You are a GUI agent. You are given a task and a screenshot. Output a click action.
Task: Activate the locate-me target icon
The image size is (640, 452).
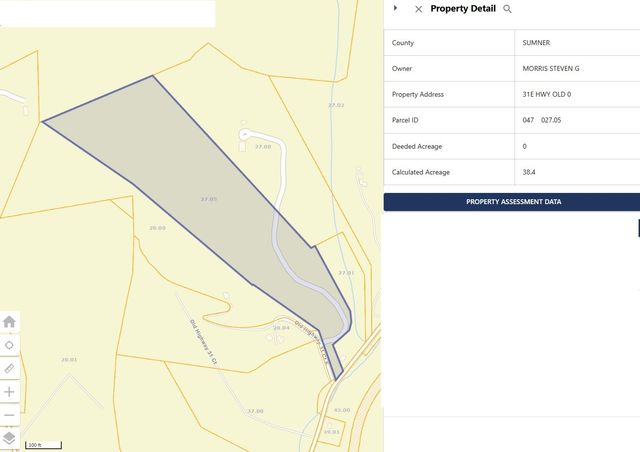coord(9,345)
